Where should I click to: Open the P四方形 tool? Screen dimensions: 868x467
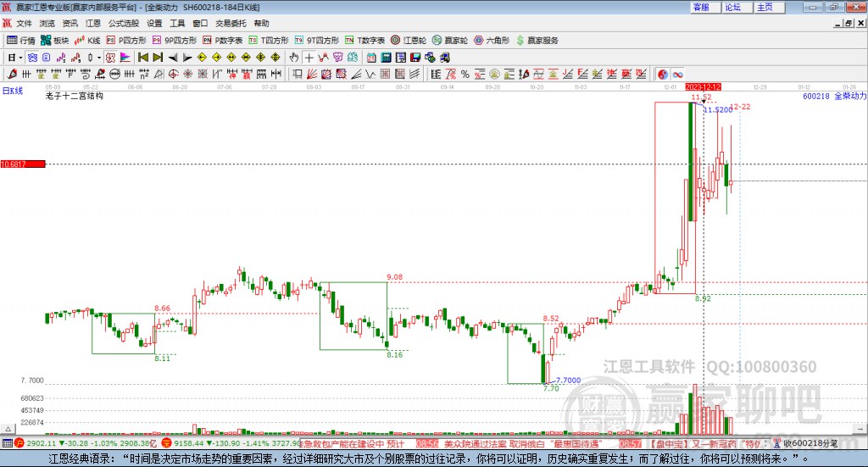(126, 41)
